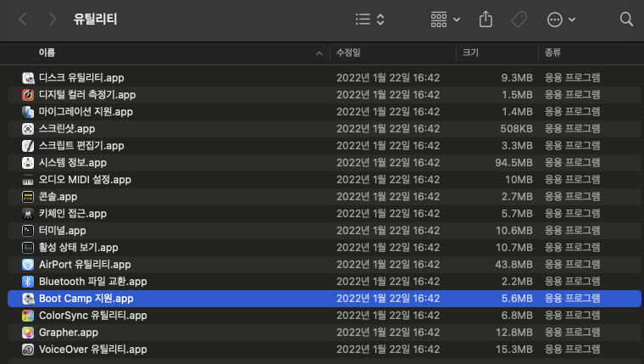Click the 터미널.app icon

tap(28, 230)
